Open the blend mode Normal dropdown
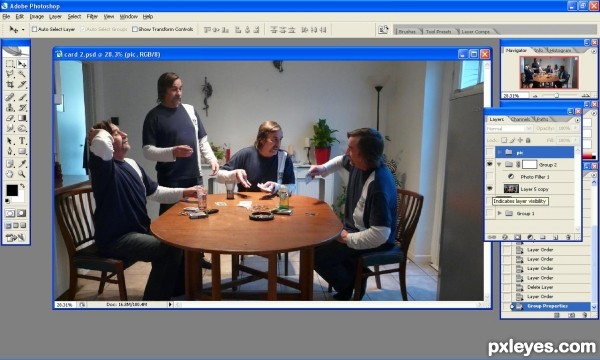 (x=509, y=129)
